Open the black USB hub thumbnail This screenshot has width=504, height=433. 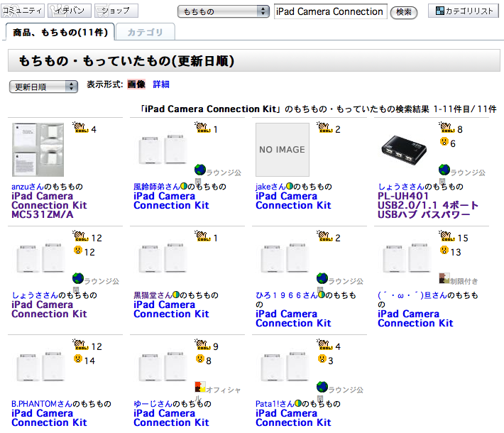click(x=404, y=150)
